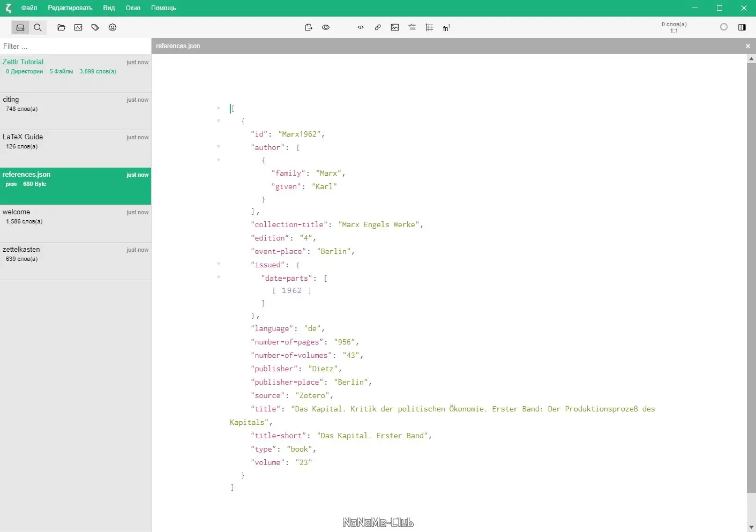
Task: Select the references.json document tab
Action: 178,46
